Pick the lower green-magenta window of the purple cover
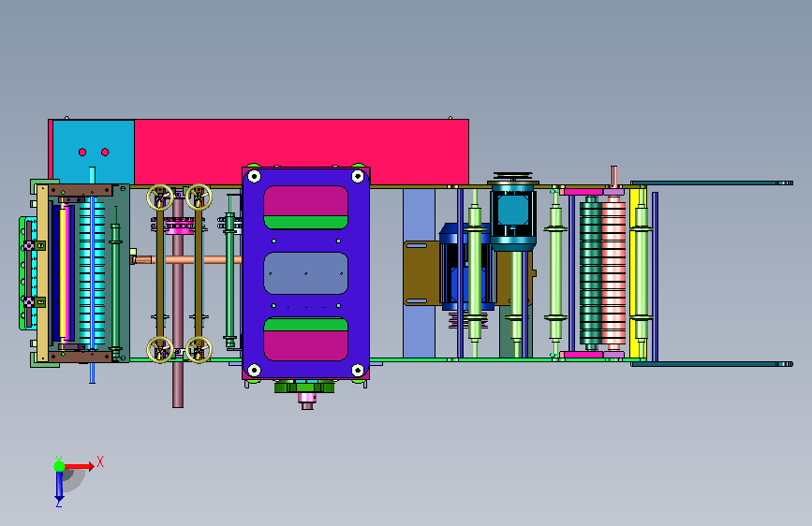 (305, 339)
